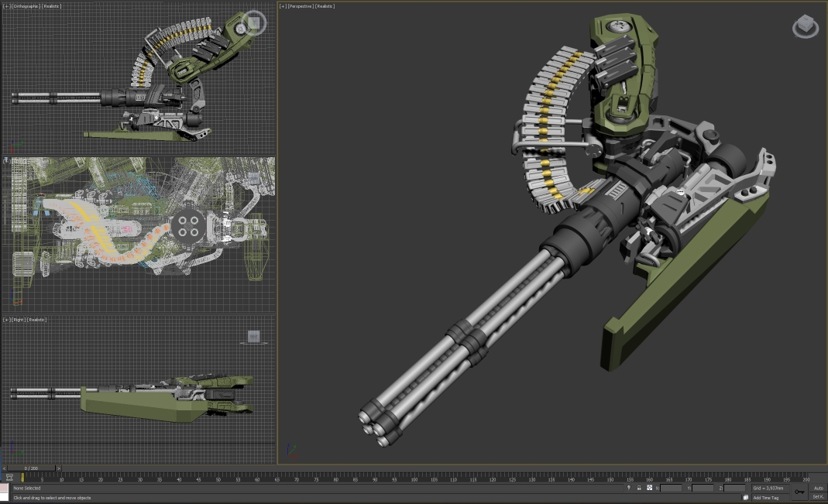
Task: Open the Right viewport Realistic shading menu
Action: tap(38, 319)
